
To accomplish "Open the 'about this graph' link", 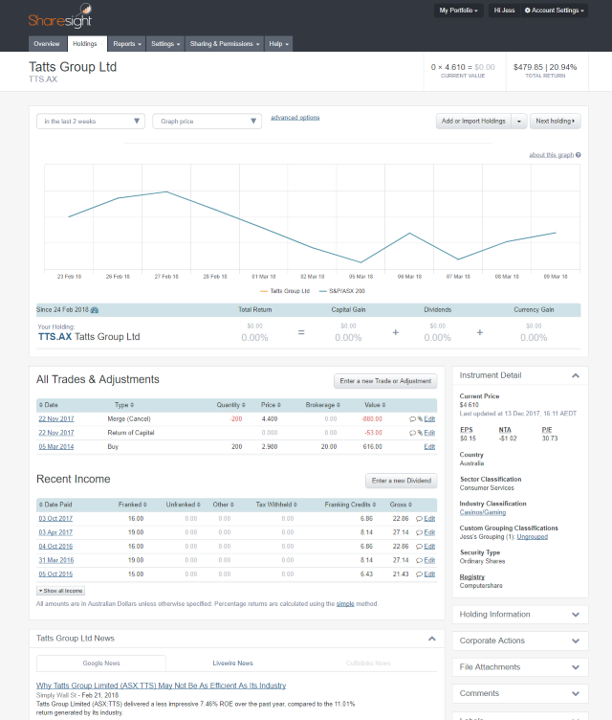I will [x=551, y=155].
